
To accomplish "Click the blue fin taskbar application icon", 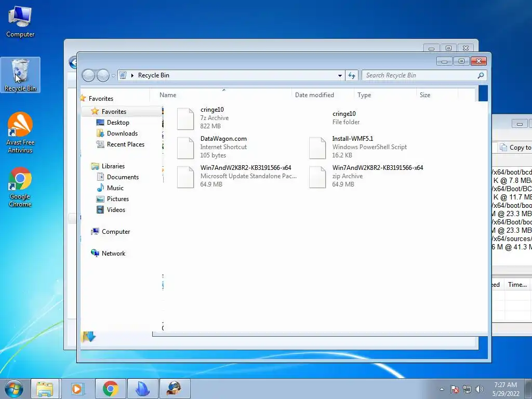I will 142,389.
